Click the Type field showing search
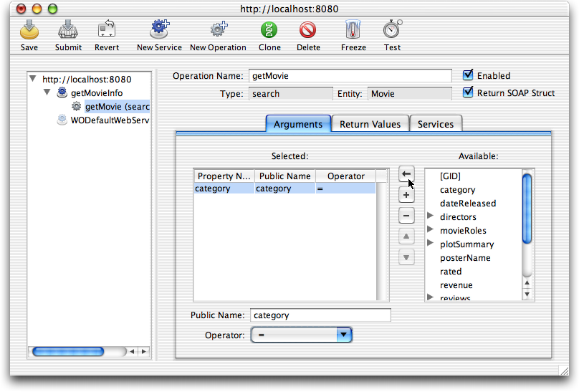The width and height of the screenshot is (579, 392). pos(291,94)
